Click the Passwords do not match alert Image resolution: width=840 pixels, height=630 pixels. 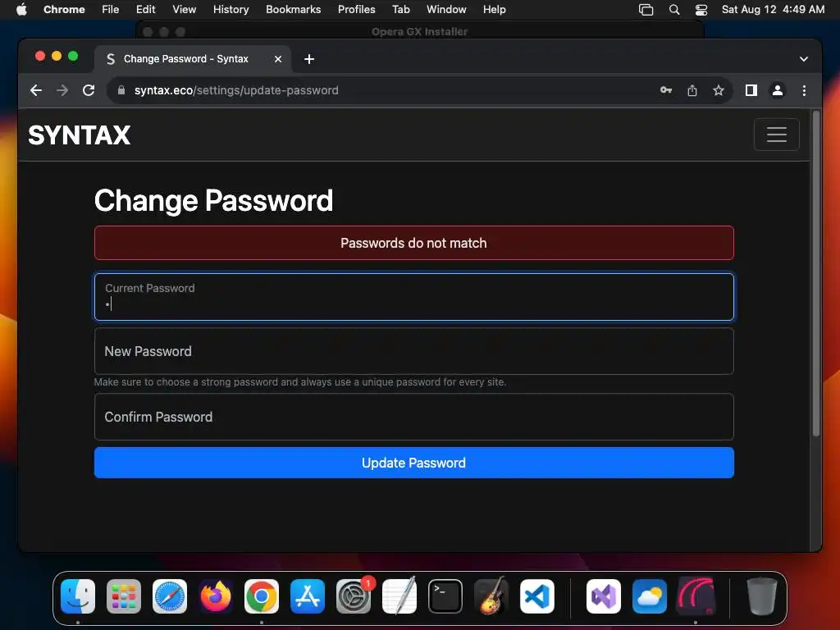413,243
